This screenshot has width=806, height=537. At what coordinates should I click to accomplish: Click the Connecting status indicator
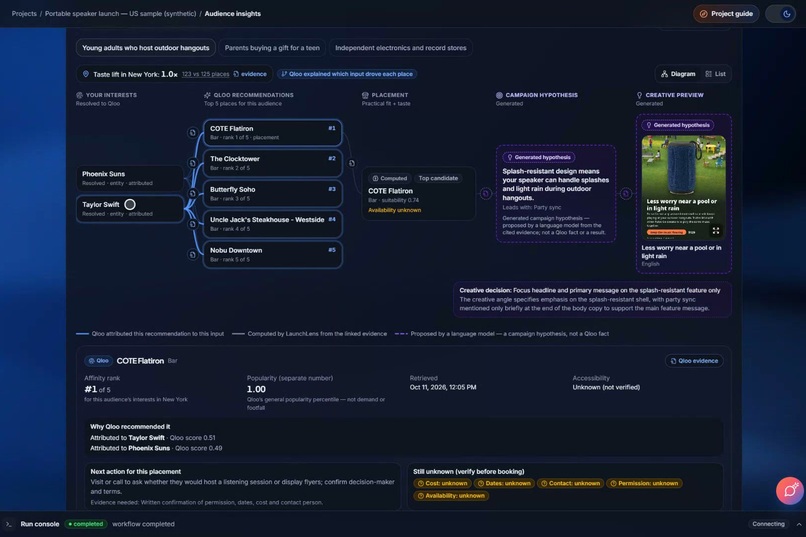click(768, 524)
